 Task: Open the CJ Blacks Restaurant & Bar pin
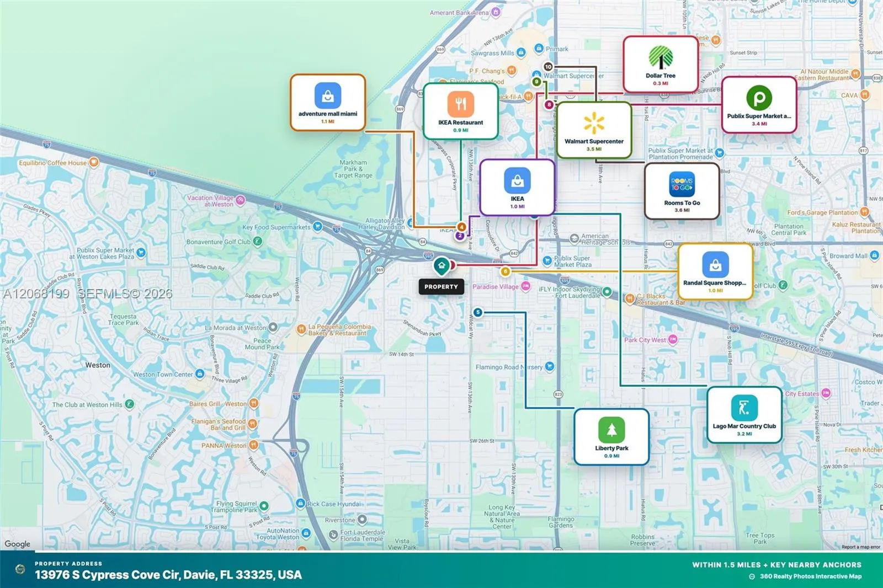[x=630, y=298]
